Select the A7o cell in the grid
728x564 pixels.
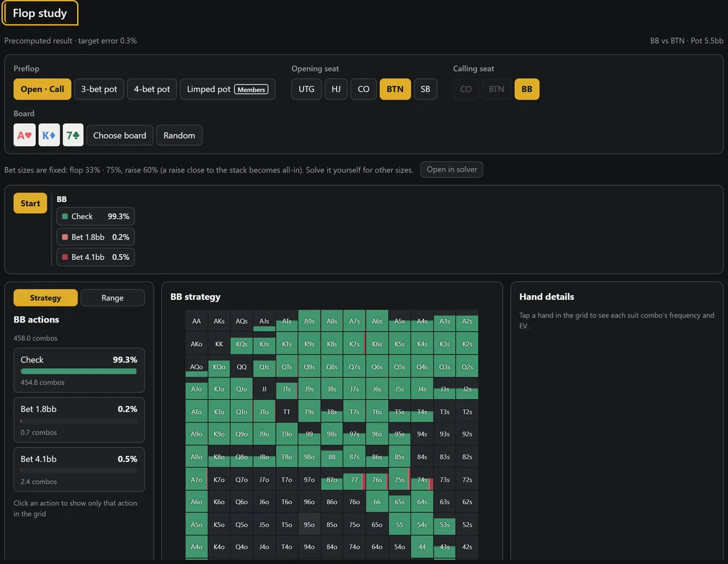click(197, 480)
